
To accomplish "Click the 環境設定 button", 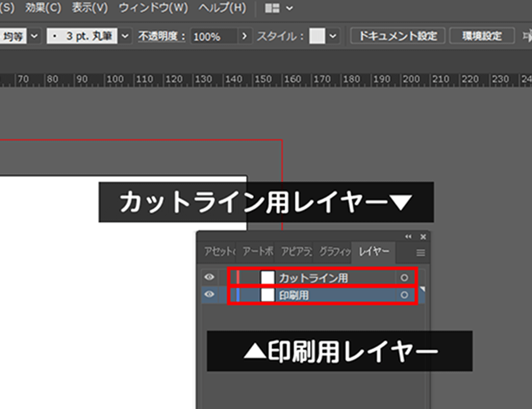I will pyautogui.click(x=482, y=36).
